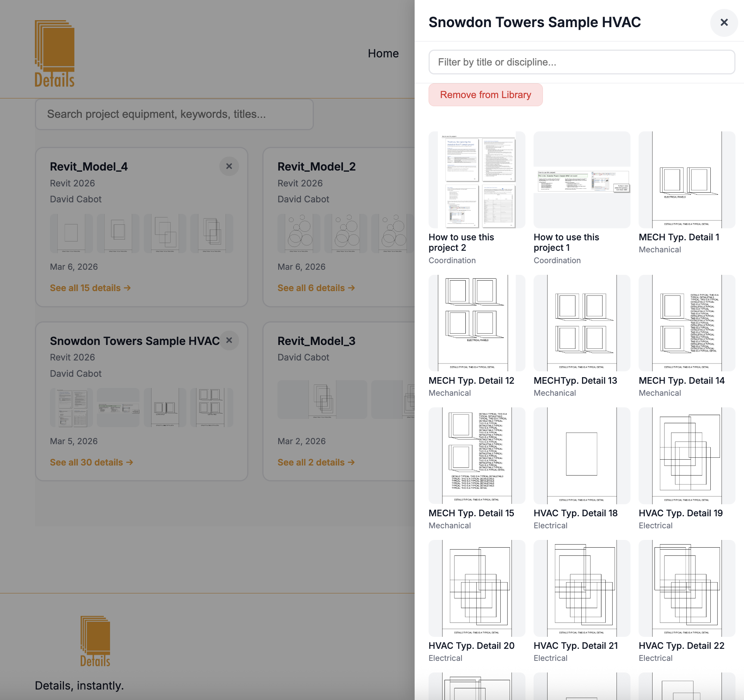Screen dimensions: 744x700
Task: Dismiss Snowdon Towers card via X icon
Action: (x=229, y=340)
